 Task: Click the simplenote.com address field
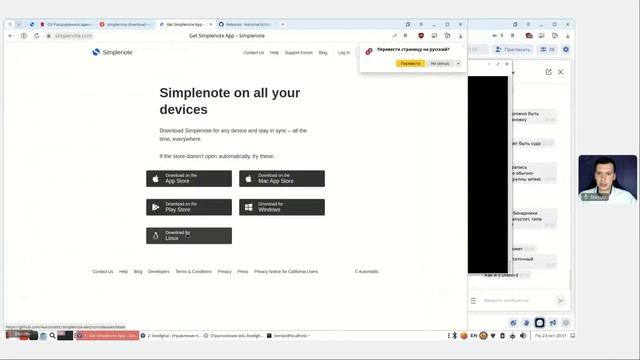coord(73,36)
